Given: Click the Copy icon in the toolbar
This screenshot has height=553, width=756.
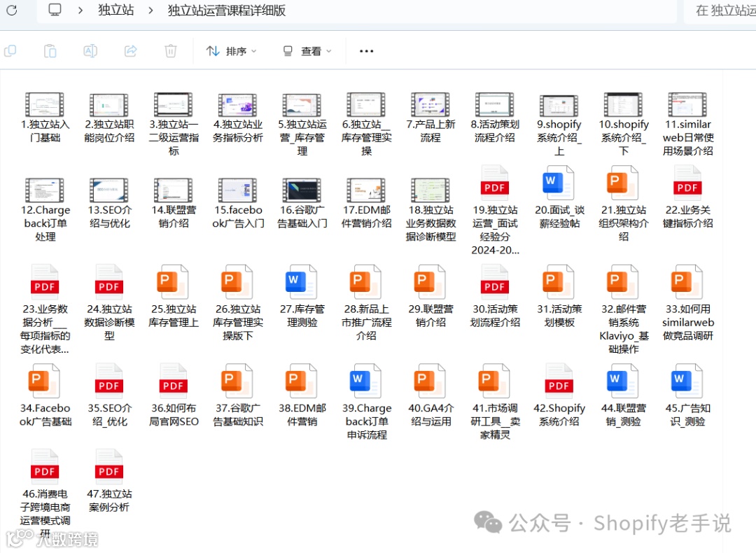Looking at the screenshot, I should coord(9,50).
